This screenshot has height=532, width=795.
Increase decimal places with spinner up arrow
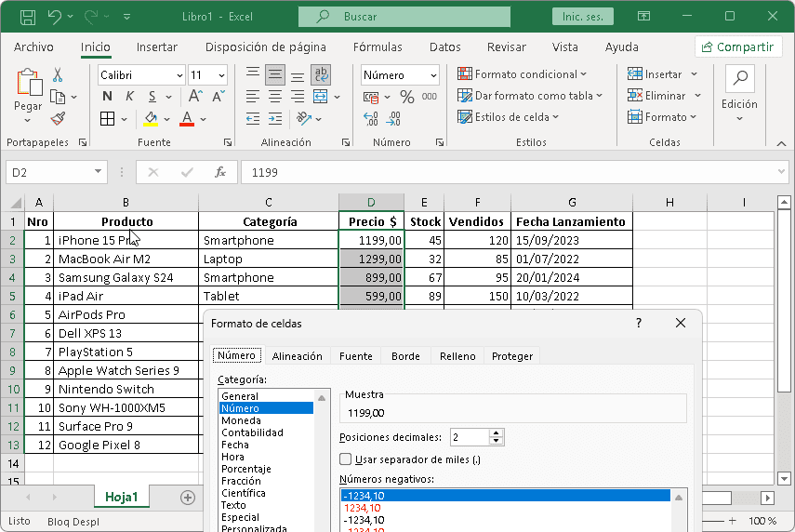point(496,432)
